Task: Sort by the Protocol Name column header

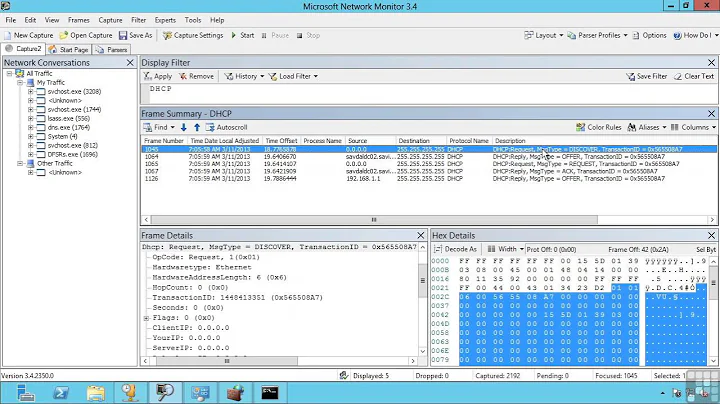Action: [468, 140]
